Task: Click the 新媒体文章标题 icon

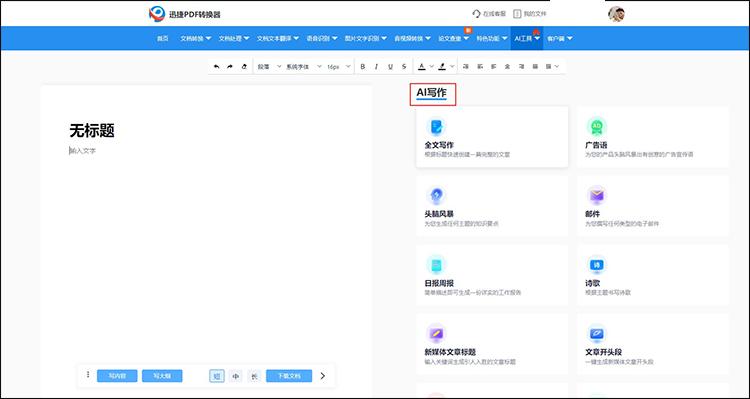Action: [436, 333]
